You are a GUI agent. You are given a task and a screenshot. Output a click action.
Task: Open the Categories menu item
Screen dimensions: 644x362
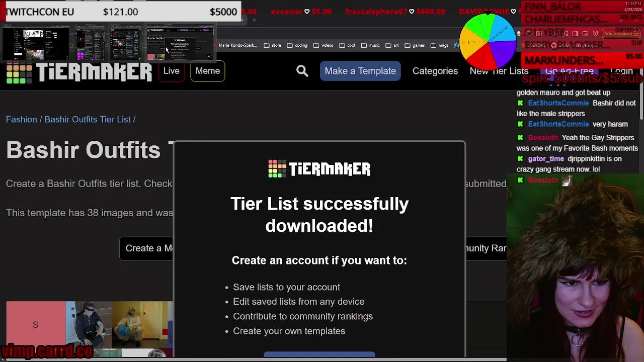435,71
